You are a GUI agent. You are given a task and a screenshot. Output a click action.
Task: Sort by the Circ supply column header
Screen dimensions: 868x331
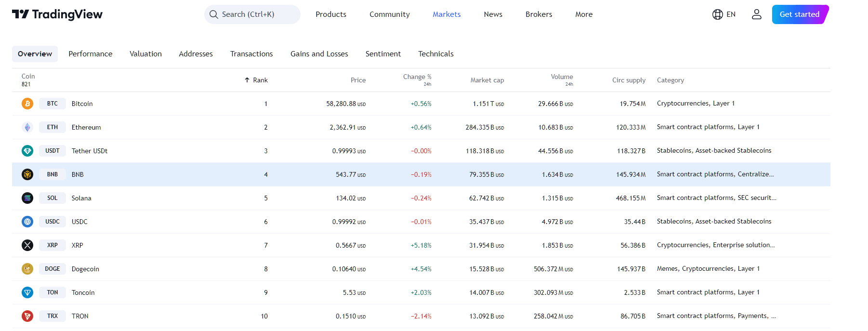coord(629,80)
